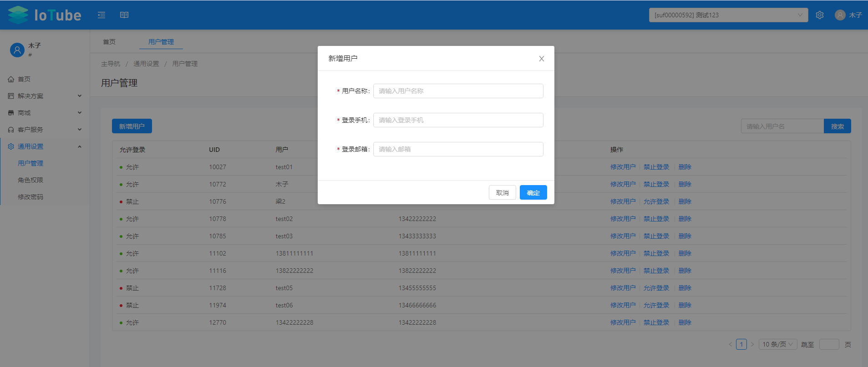This screenshot has width=868, height=367.
Task: Collapse the 通用设置 sidebar menu
Action: [x=45, y=146]
